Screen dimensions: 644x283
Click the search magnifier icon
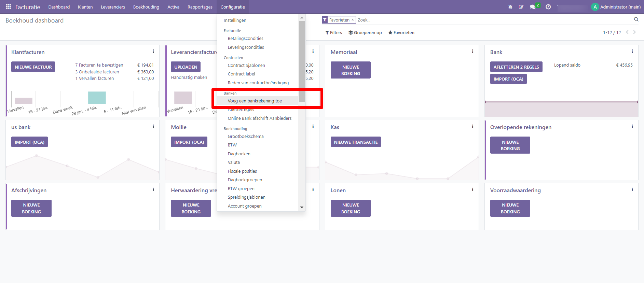click(x=636, y=19)
